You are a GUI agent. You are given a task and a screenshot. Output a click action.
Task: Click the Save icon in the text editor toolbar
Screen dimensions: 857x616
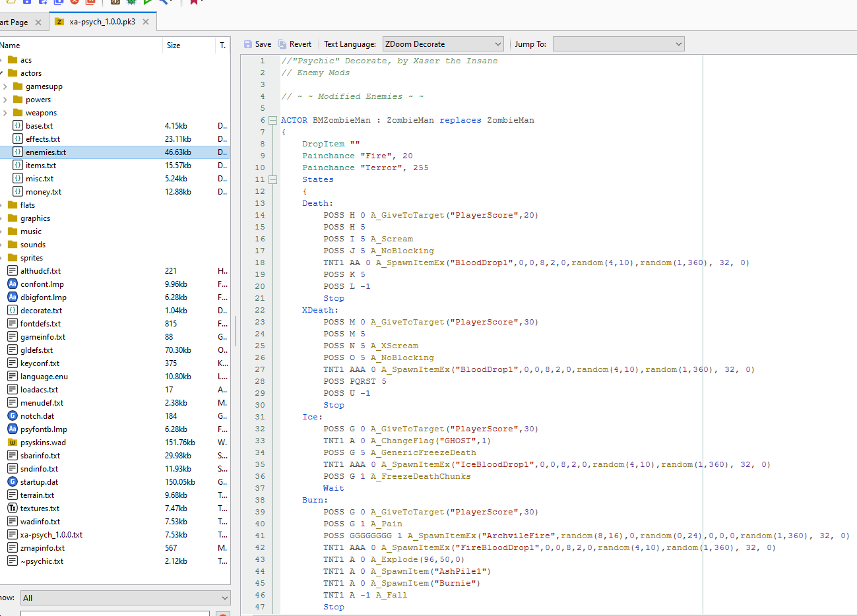[x=248, y=44]
